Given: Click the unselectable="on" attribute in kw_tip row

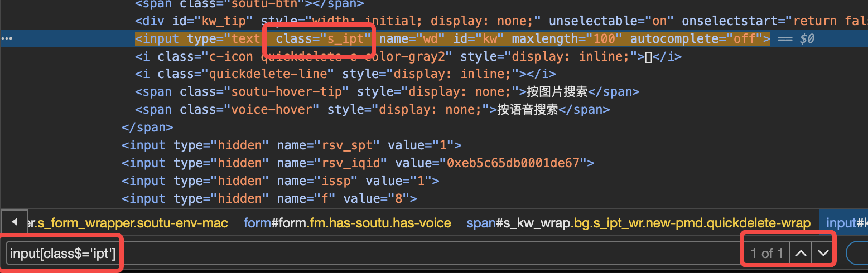Looking at the screenshot, I should point(612,21).
